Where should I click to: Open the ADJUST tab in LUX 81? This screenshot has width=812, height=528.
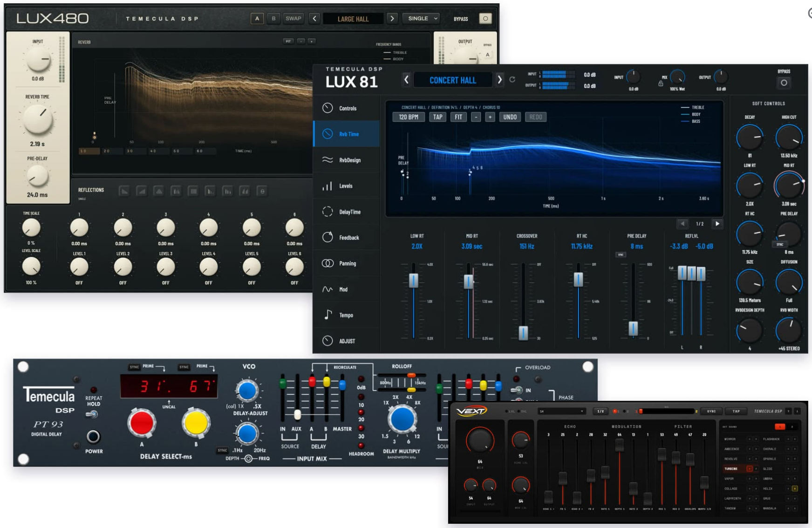click(347, 341)
